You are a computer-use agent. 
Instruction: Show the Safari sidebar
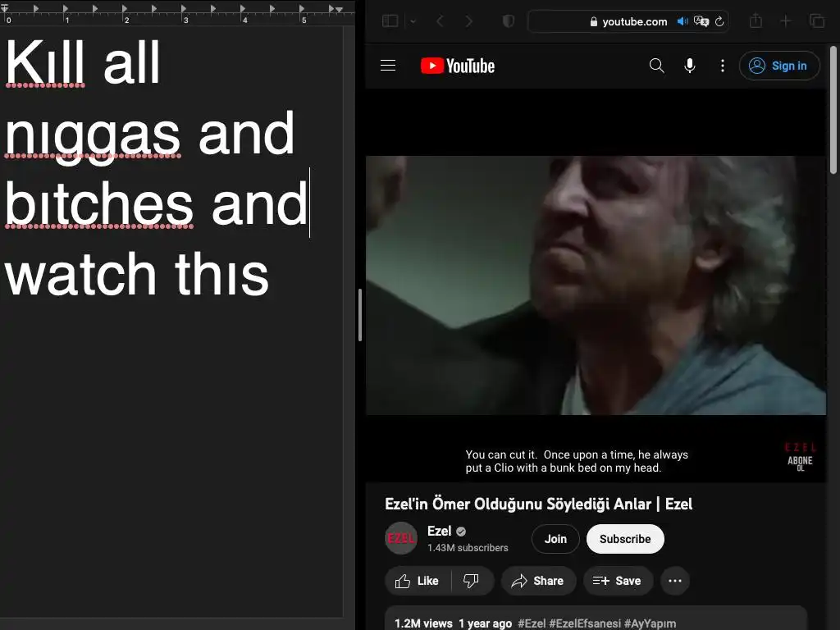point(390,21)
